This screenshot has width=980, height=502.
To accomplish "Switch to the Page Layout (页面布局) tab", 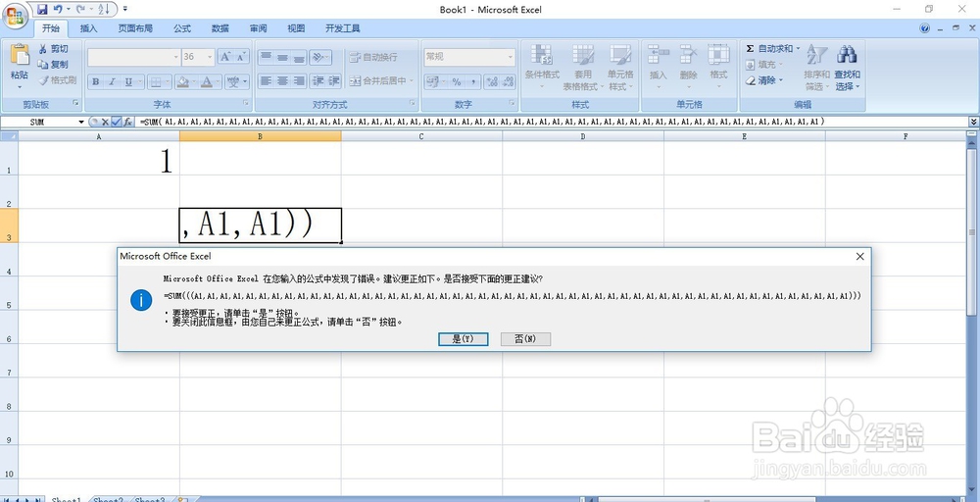I will [135, 28].
